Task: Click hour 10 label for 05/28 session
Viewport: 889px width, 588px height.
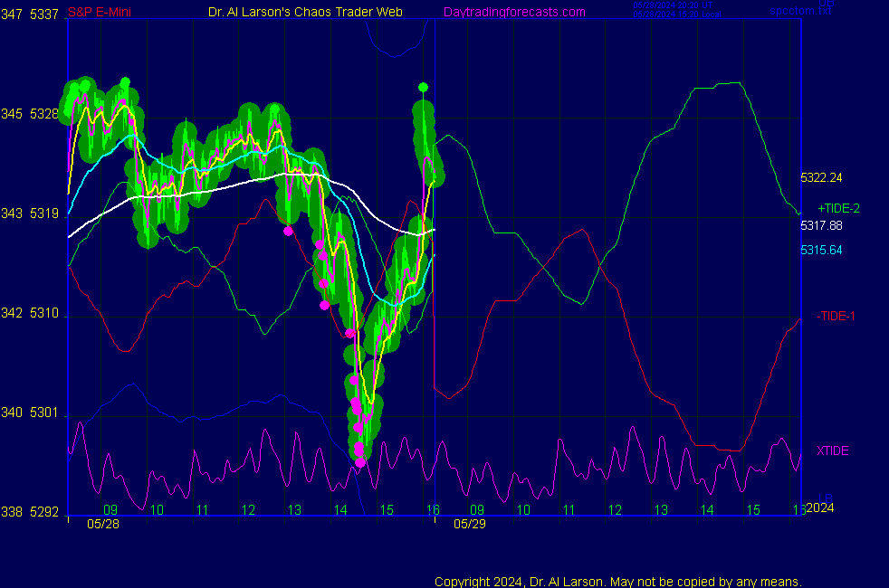Action: pos(157,510)
